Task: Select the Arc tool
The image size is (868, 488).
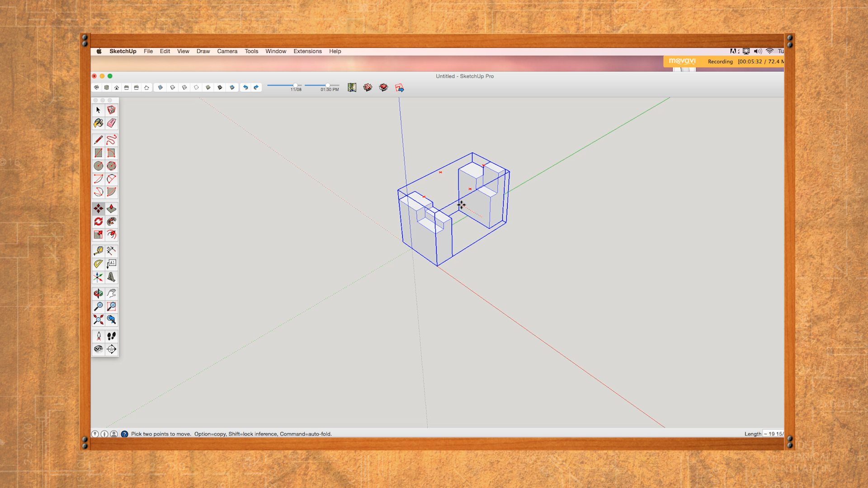Action: pyautogui.click(x=98, y=179)
